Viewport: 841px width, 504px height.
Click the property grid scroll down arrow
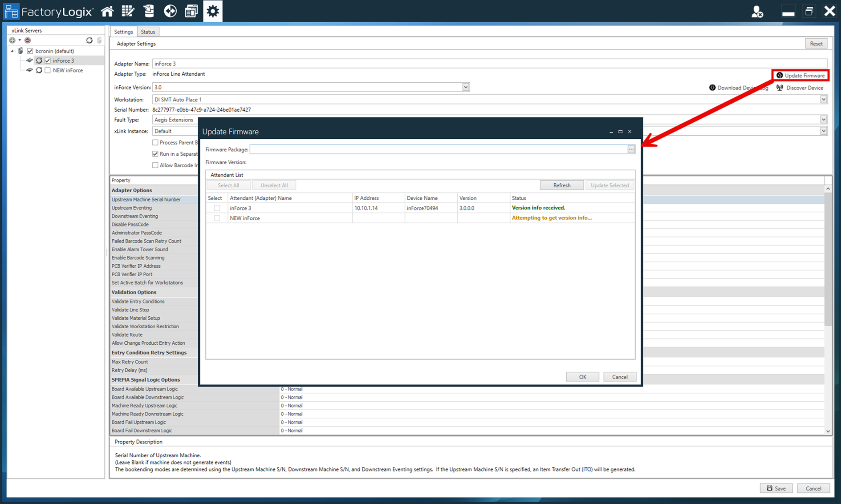point(828,431)
